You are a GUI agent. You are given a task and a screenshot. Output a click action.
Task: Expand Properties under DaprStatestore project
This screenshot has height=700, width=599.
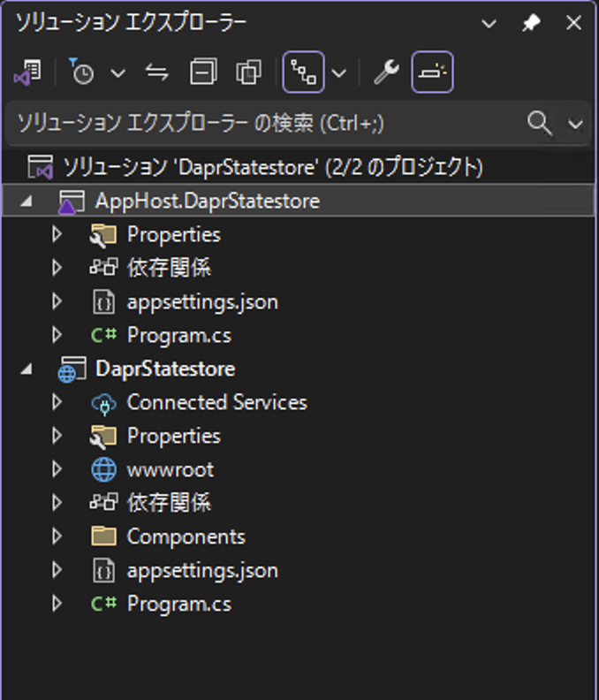point(57,435)
